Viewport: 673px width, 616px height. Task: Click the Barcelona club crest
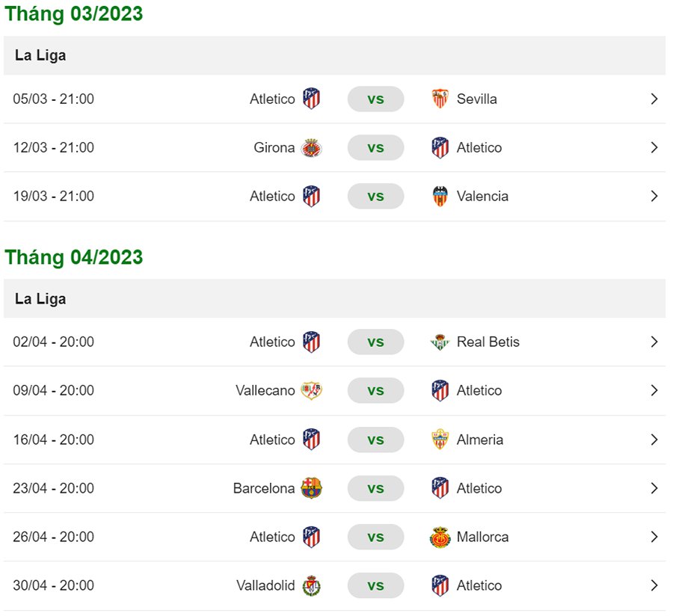[311, 489]
